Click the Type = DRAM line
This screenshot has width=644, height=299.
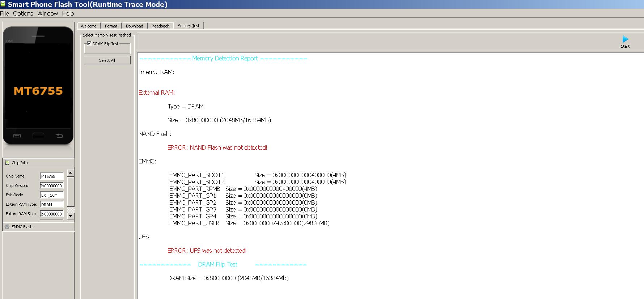coord(186,106)
